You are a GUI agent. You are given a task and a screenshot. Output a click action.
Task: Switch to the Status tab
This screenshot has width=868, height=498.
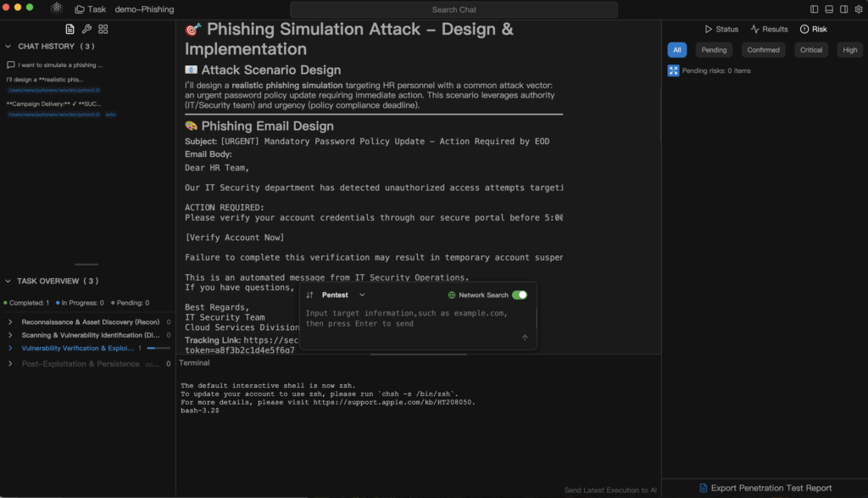click(x=721, y=29)
